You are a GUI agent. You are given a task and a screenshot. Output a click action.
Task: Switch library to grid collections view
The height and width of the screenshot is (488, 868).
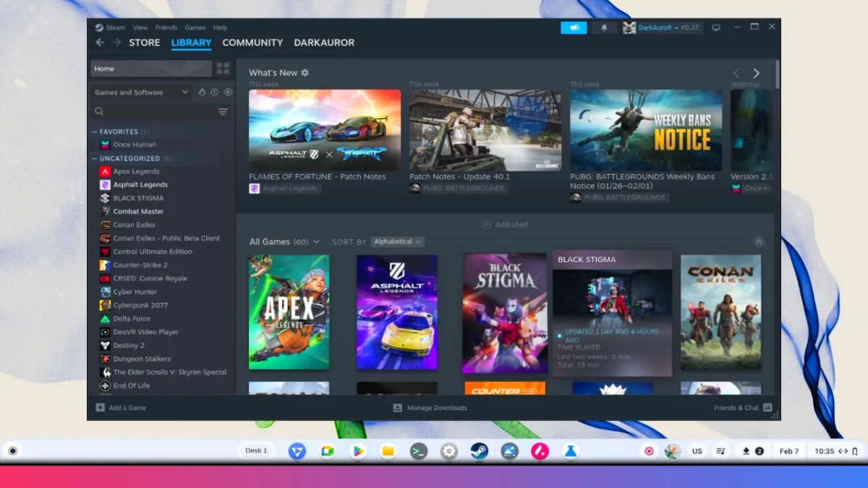click(223, 69)
